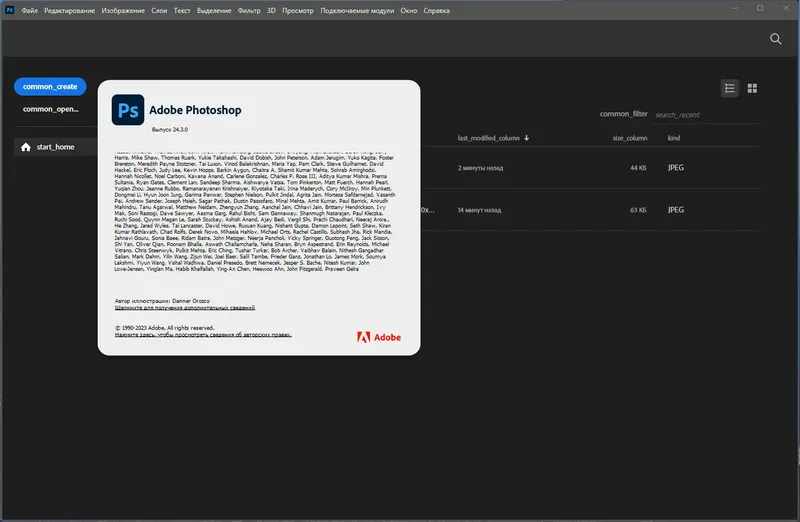
Task: Click the credits names text block
Action: point(255,211)
